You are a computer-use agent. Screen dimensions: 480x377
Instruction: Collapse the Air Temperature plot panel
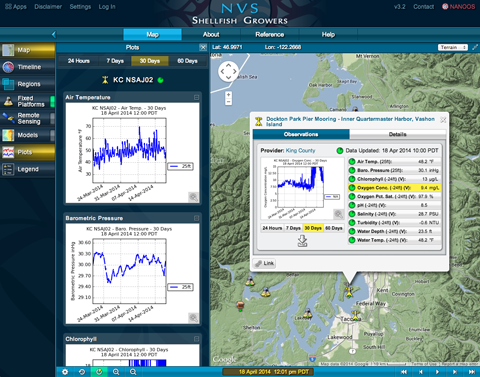point(196,97)
